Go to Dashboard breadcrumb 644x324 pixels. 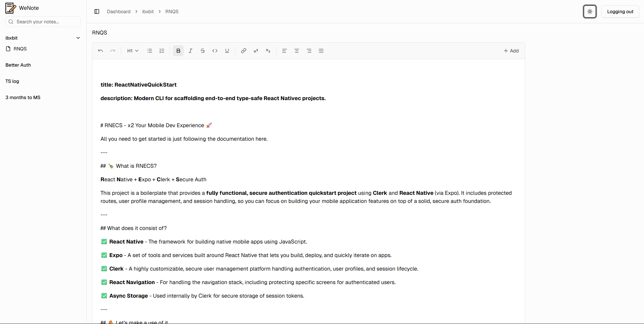tap(118, 11)
